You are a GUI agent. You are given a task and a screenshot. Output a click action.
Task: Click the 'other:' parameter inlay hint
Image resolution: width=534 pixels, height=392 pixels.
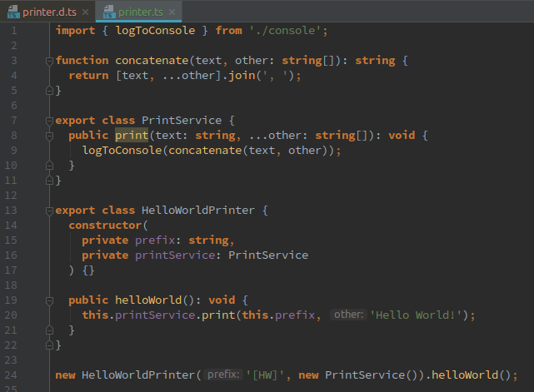348,315
